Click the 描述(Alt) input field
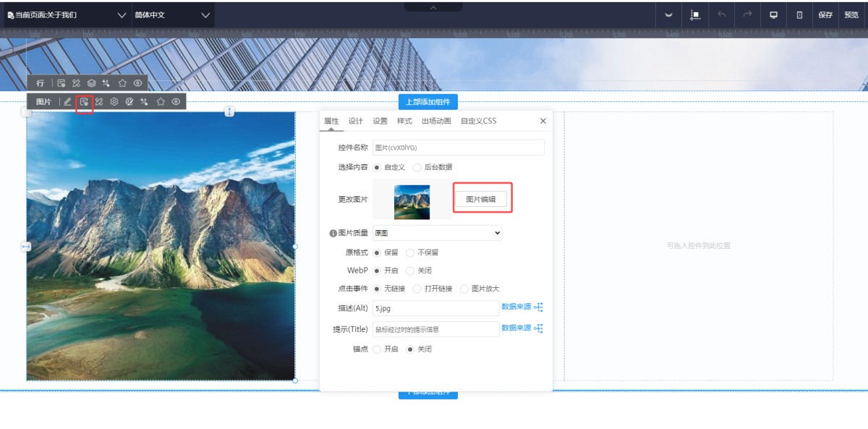The height and width of the screenshot is (429, 868). pyautogui.click(x=435, y=308)
